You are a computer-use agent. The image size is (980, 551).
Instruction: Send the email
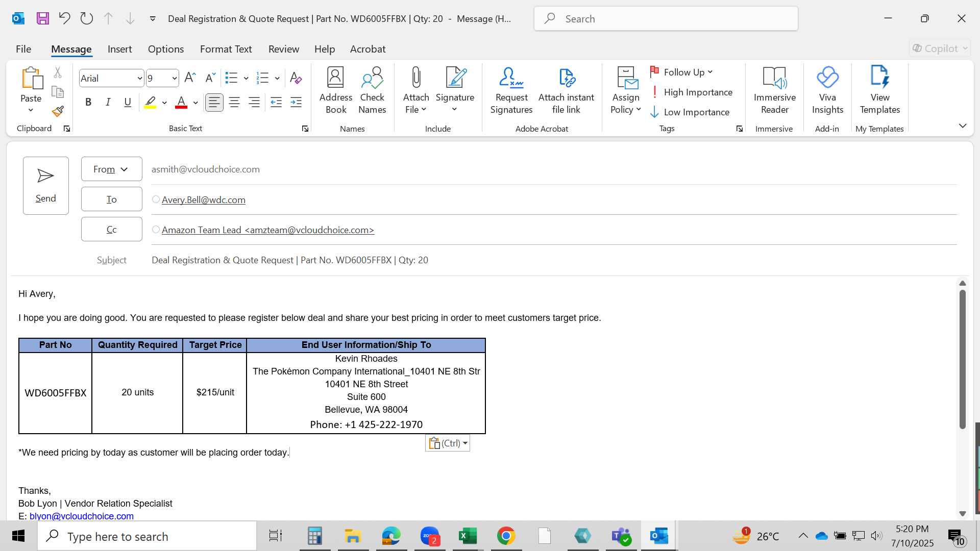tap(46, 186)
